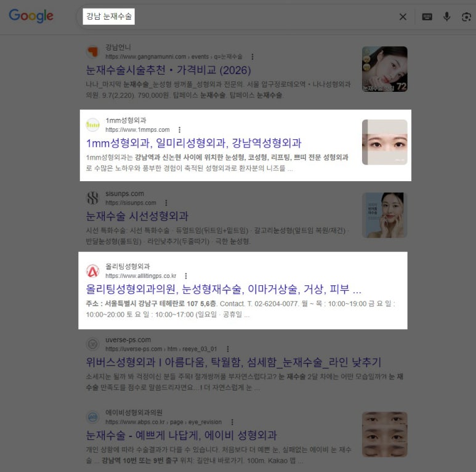Click the https://www.alllitingps.co.kr URL text
Viewport: 476px width, 472px height.
pos(141,276)
